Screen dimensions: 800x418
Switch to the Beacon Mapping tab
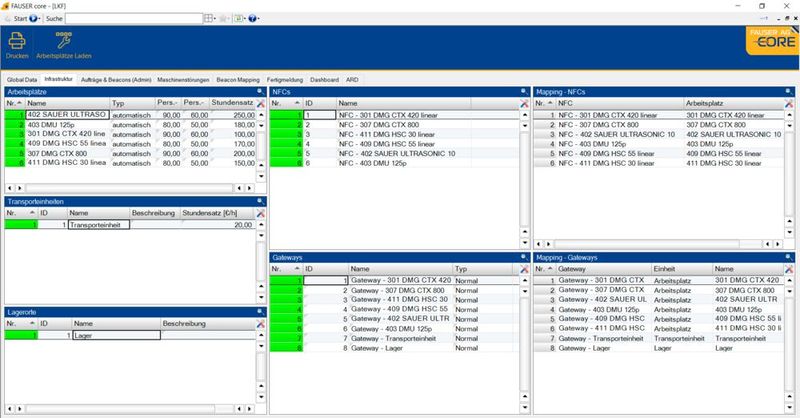pos(237,78)
